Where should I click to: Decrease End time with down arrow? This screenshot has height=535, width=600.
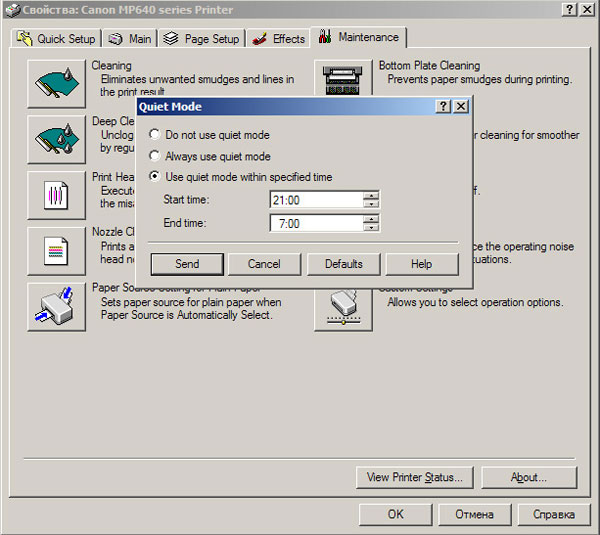(x=371, y=227)
